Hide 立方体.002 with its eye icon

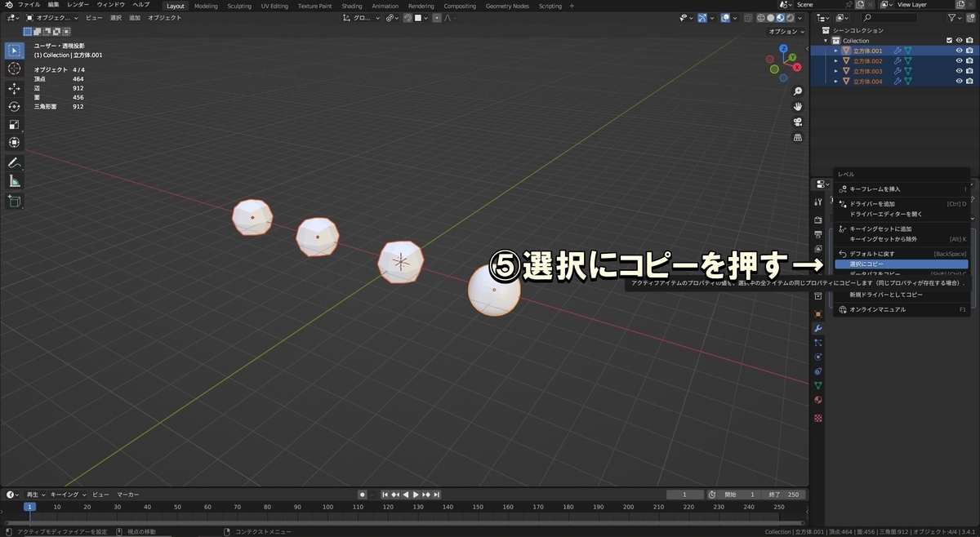[x=959, y=61]
